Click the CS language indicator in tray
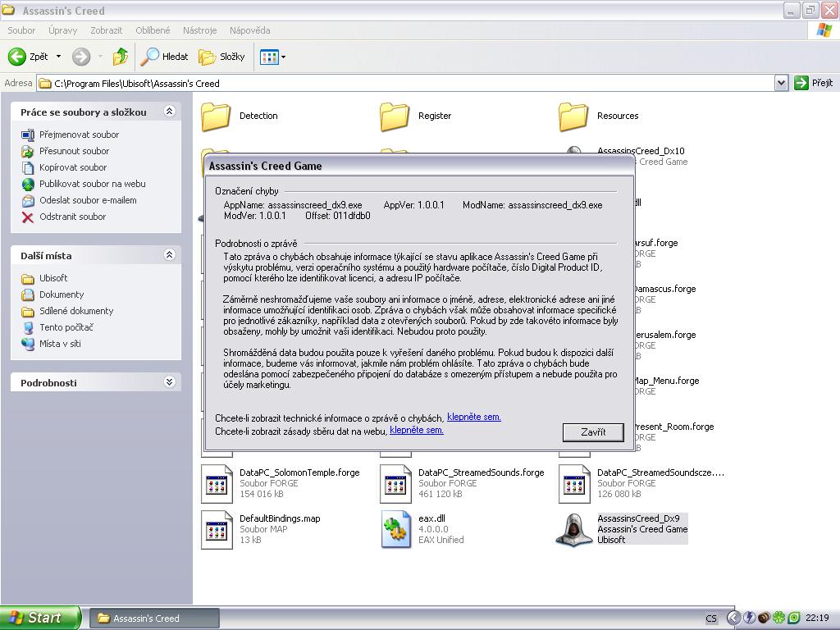Screen dimensions: 840x630 (711, 619)
